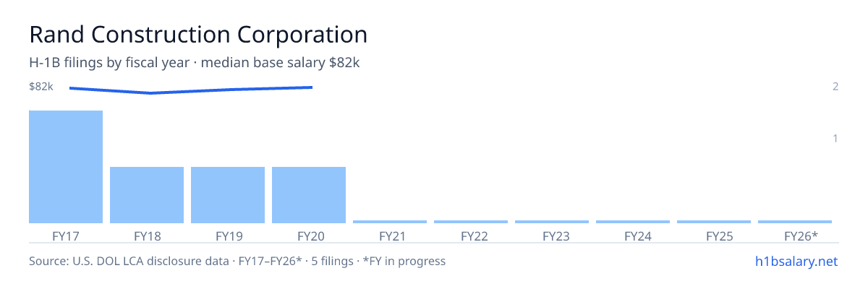Click the $82k salary axis label
Image resolution: width=868 pixels, height=289 pixels.
point(41,86)
